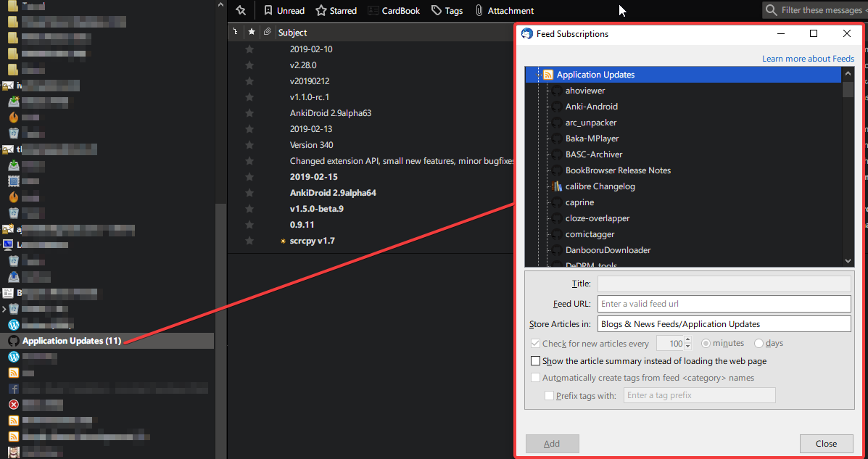Sort by the attachment paperclip column header
Screen dimensions: 868x459
pyautogui.click(x=268, y=32)
